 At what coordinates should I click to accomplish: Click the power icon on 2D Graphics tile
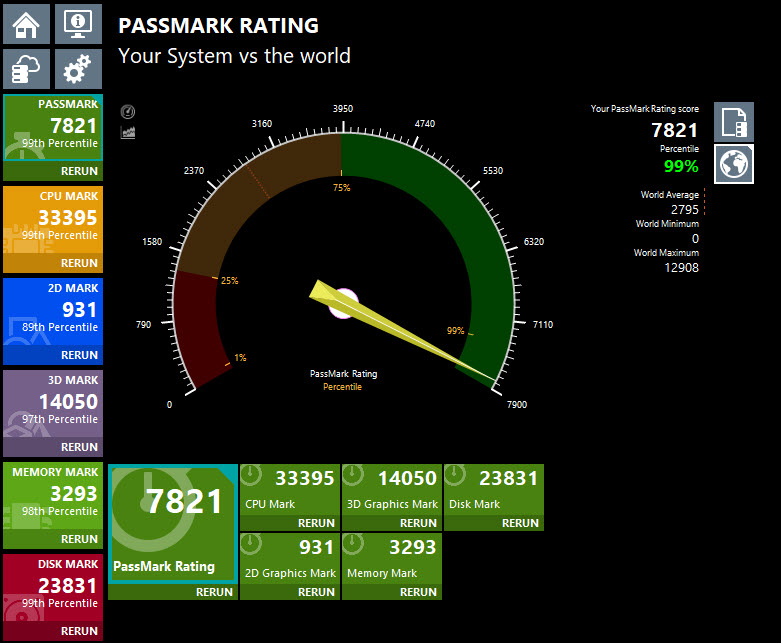[252, 544]
